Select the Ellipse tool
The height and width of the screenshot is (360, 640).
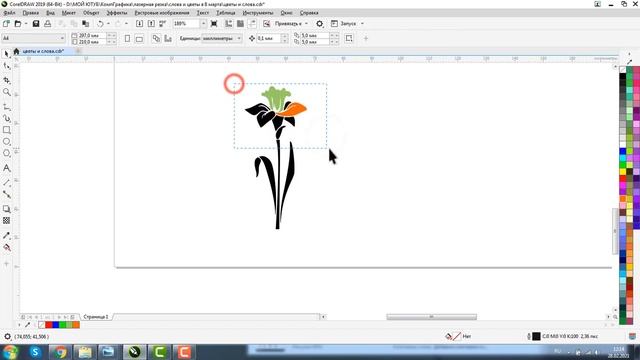(x=7, y=142)
